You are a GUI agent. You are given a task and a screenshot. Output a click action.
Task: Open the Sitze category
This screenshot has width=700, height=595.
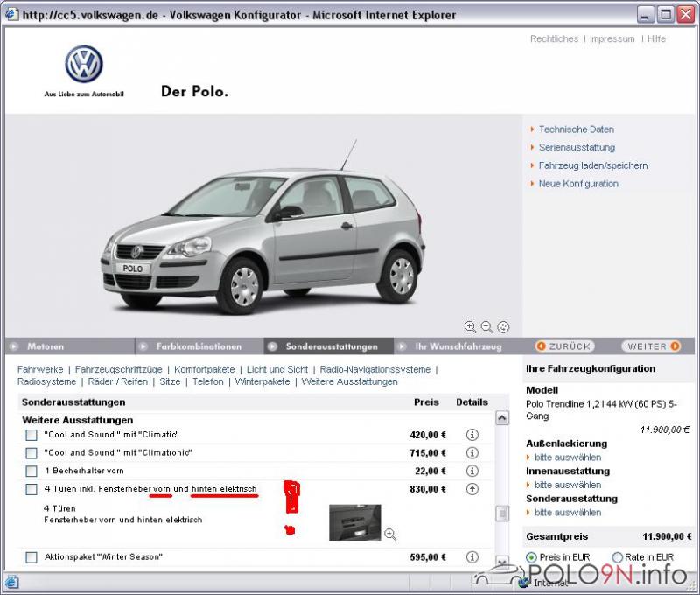[170, 381]
